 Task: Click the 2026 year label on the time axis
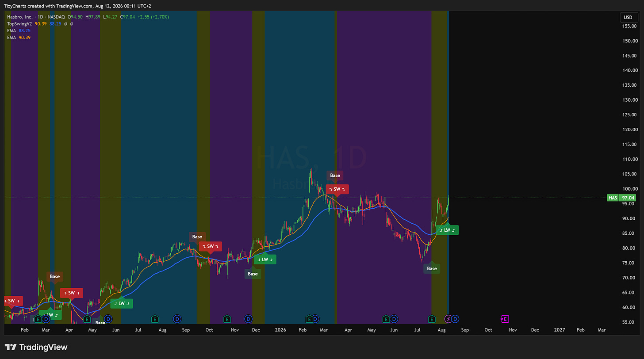coord(280,330)
